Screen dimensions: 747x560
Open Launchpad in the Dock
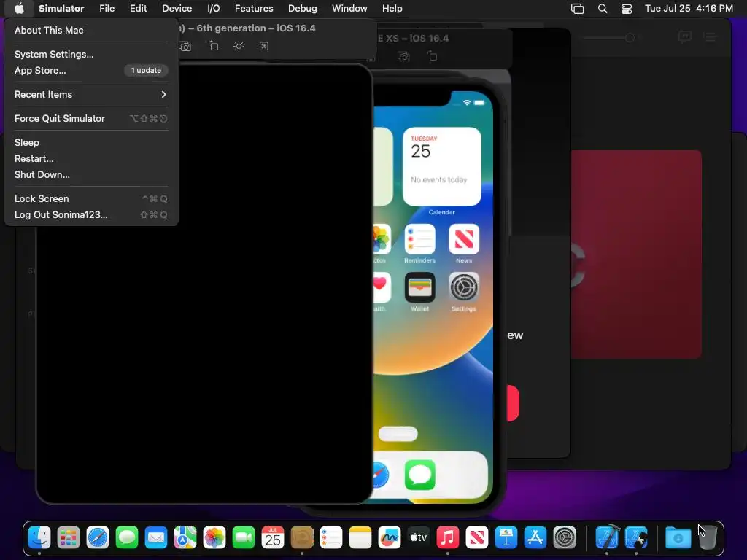69,538
